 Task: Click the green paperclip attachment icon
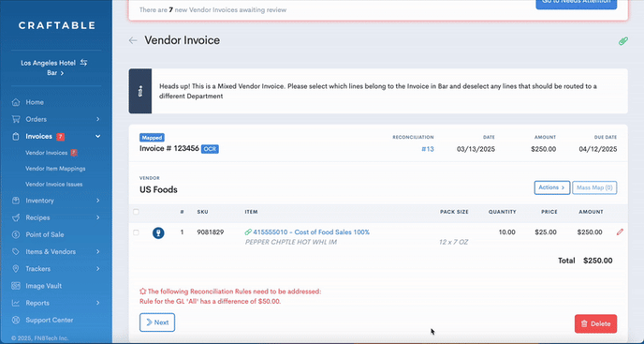coord(623,40)
